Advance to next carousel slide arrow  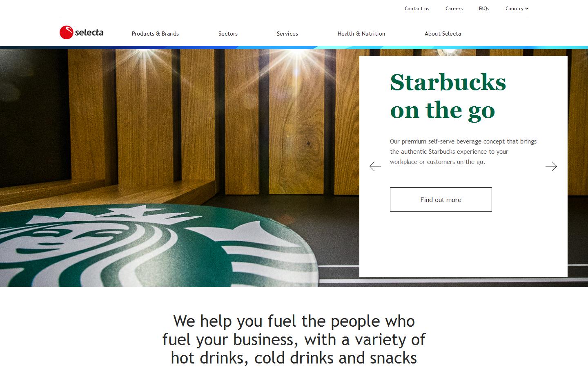click(x=551, y=166)
